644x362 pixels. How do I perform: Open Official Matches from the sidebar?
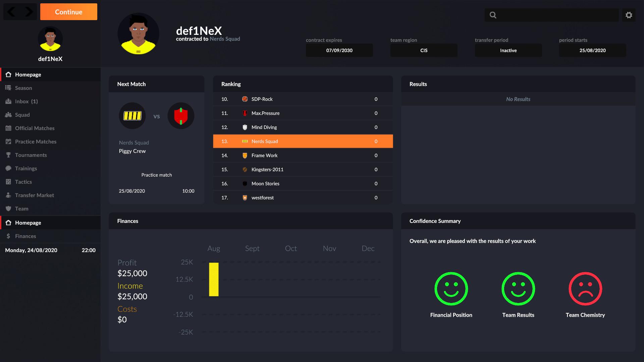8,128
